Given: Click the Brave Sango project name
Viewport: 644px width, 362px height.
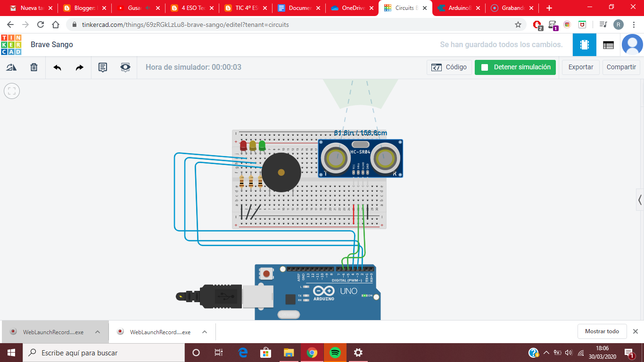Looking at the screenshot, I should click(52, 45).
